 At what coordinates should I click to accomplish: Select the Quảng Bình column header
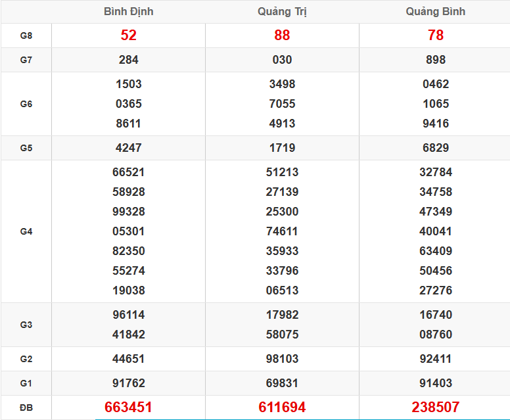[x=435, y=12]
